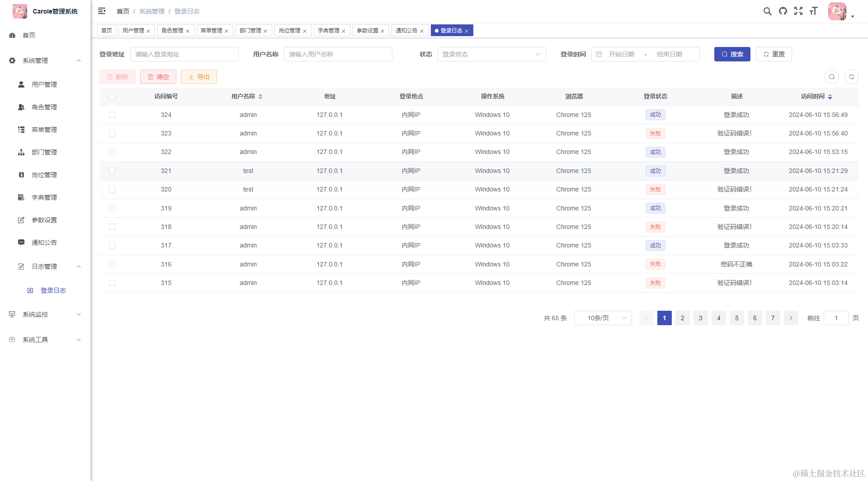Go to next page arrow in pagination
Viewport: 868px width, 481px height.
point(791,318)
